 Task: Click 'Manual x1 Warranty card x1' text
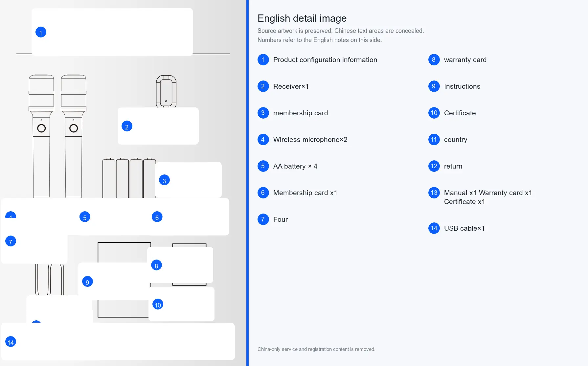(488, 193)
